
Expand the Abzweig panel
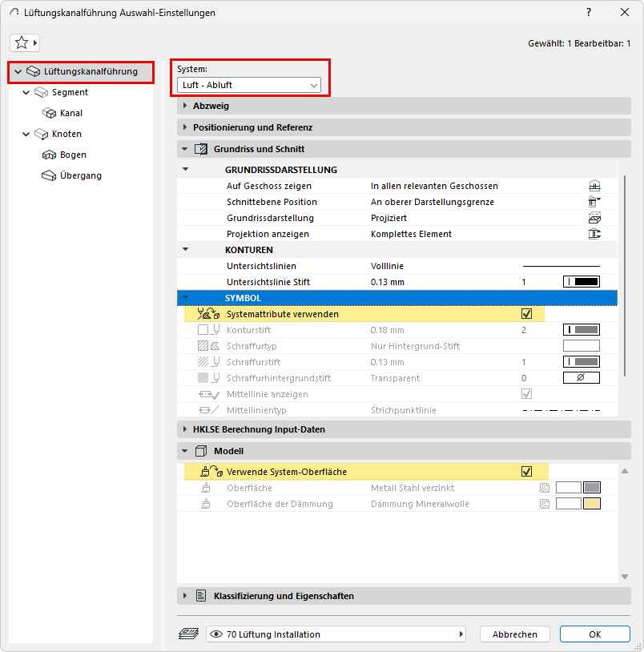tap(185, 106)
